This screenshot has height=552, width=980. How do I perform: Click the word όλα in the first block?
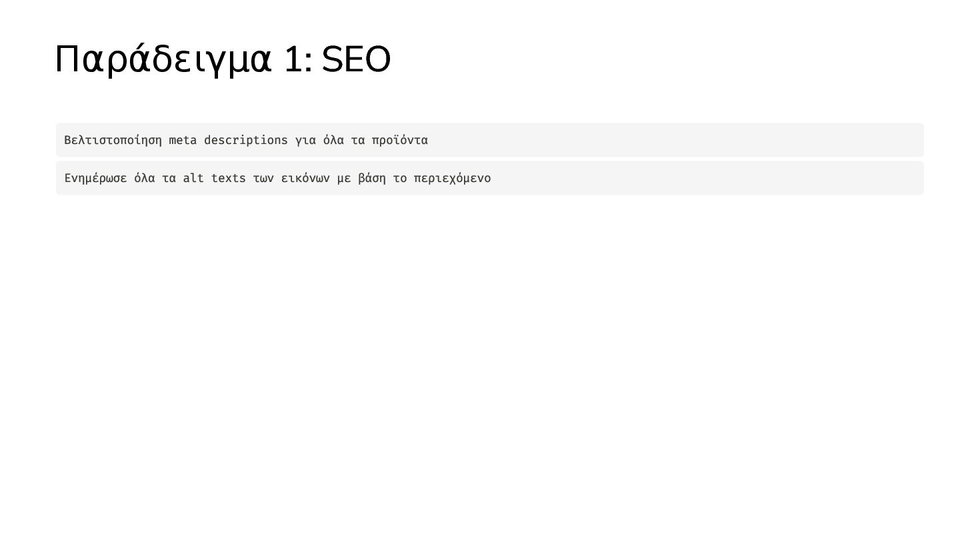333,140
